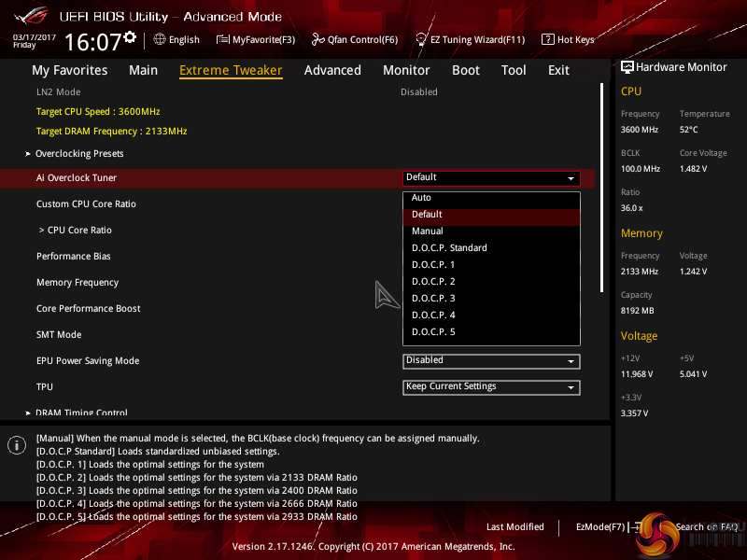Open the Ai Overclock Tuner dropdown
This screenshot has width=747, height=560.
491,177
